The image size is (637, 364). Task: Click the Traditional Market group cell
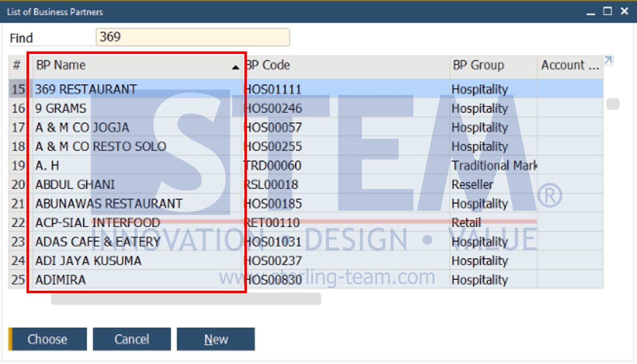494,165
